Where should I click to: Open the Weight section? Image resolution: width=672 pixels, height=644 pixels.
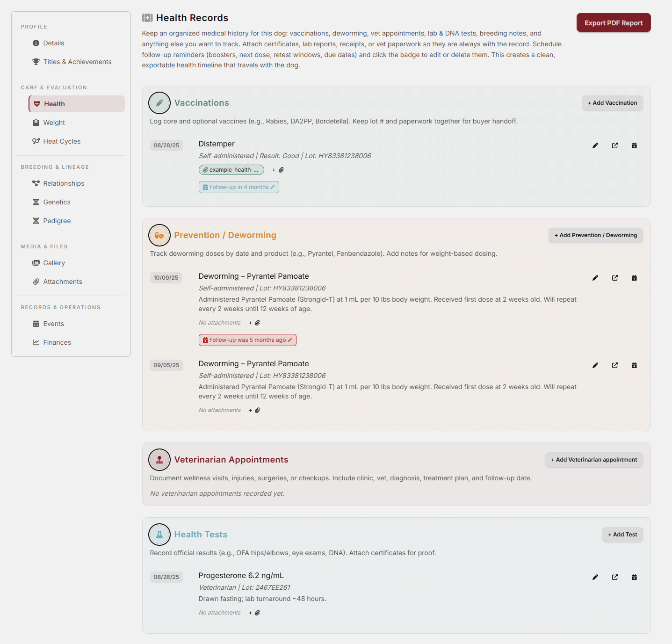tap(54, 122)
